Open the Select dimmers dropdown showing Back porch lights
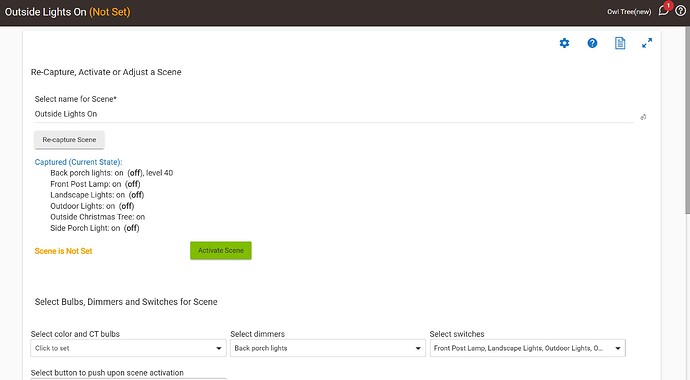Screen dimensions: 690x380 point(328,348)
